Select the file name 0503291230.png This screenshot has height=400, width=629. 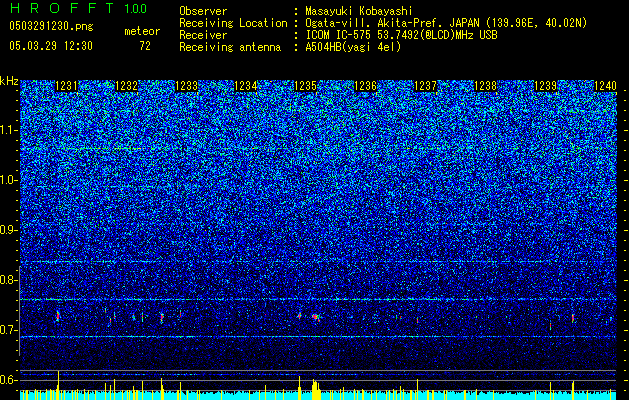coord(51,27)
